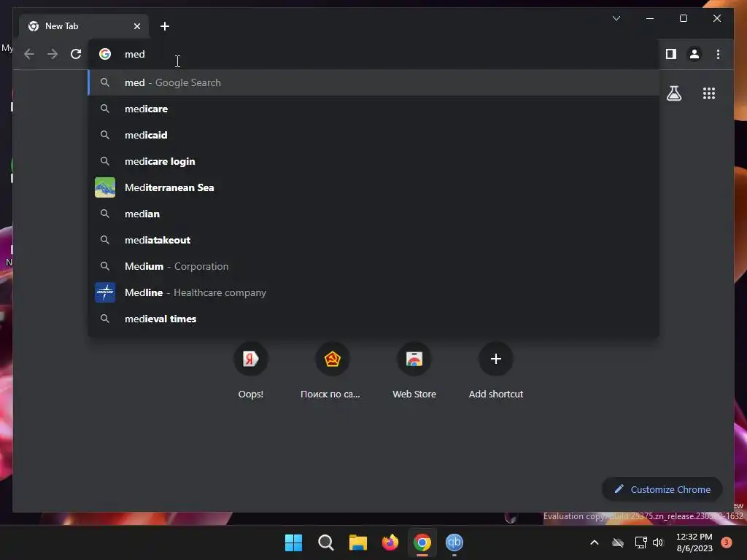This screenshot has height=560, width=747.
Task: Choose the medicare suggestion
Action: (373, 109)
